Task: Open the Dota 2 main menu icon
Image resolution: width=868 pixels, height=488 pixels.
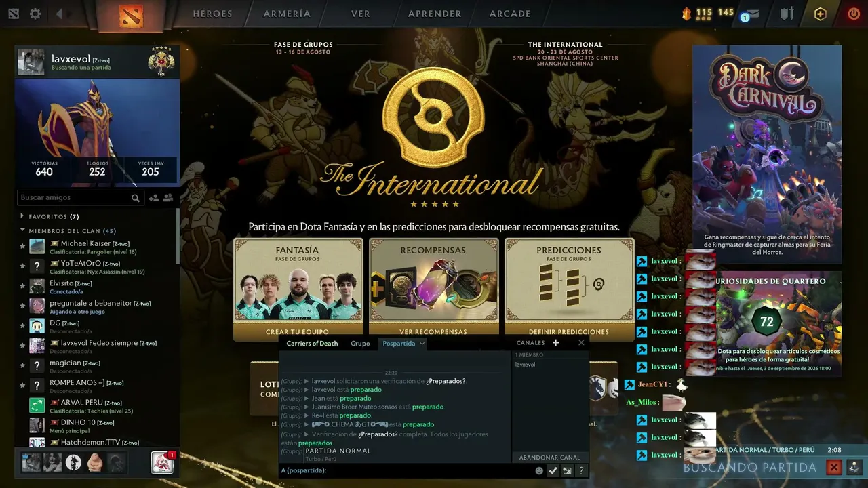Action: click(x=14, y=14)
